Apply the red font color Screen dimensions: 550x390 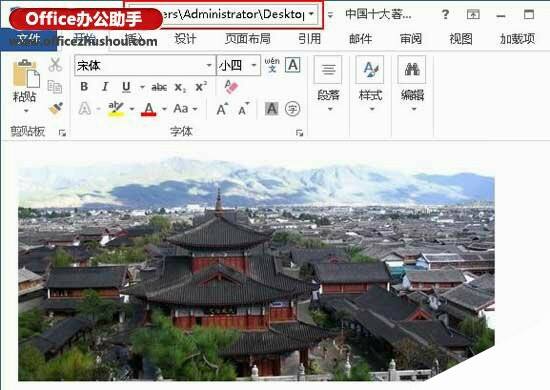tap(149, 109)
